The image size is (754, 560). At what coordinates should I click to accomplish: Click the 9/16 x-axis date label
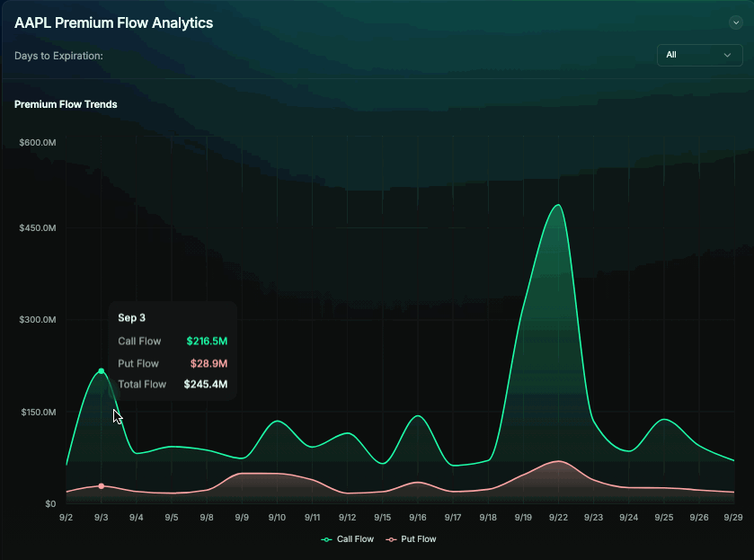point(418,518)
